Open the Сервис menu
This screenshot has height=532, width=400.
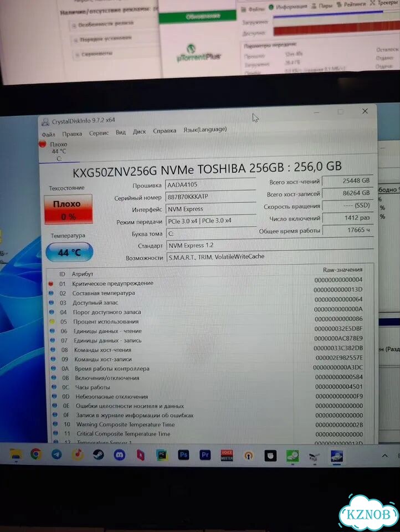99,133
